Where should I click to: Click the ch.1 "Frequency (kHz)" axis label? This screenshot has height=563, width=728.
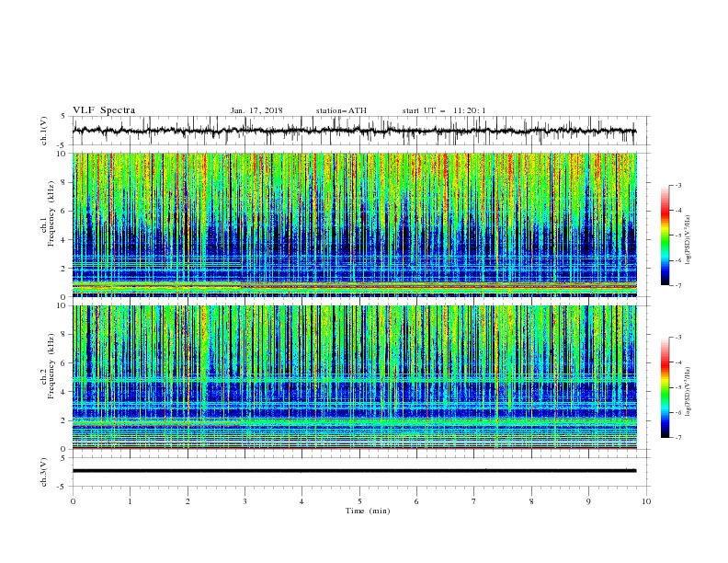[x=51, y=213]
